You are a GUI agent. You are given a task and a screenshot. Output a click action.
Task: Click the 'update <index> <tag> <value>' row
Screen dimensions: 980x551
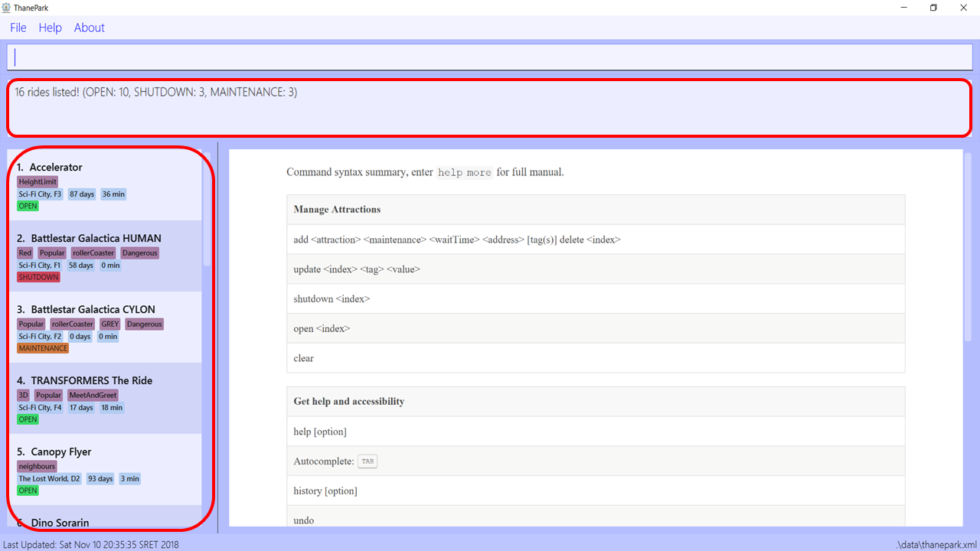pyautogui.click(x=596, y=269)
